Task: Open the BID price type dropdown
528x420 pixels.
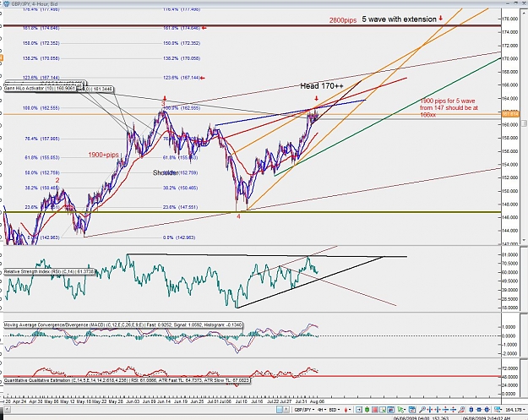Action: [x=335, y=410]
